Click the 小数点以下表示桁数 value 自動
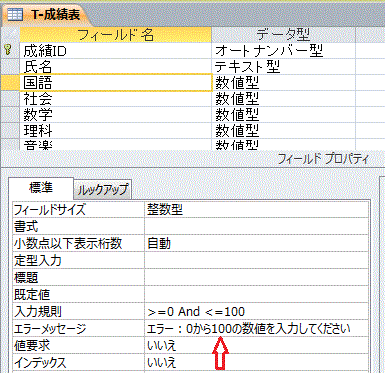This screenshot has height=373, width=385. (x=257, y=243)
